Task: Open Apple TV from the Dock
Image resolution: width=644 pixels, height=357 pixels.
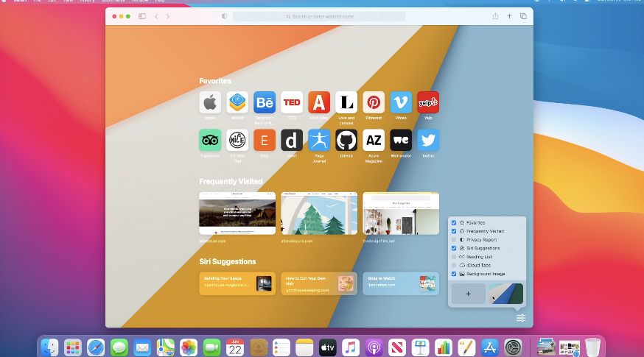Action: [x=327, y=348]
